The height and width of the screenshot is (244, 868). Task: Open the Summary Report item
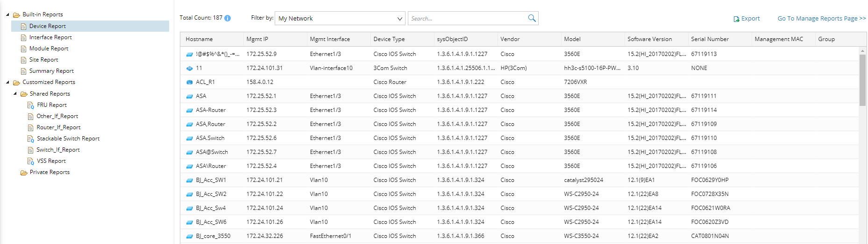click(x=51, y=71)
